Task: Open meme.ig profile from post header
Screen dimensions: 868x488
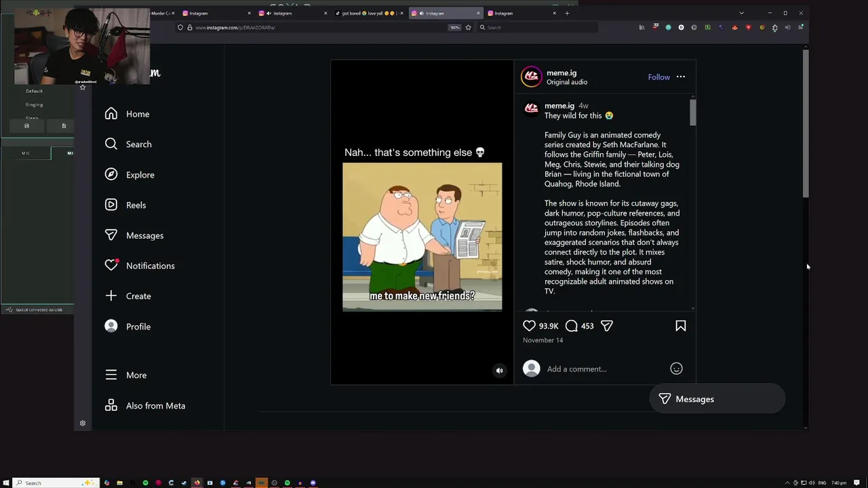Action: (x=561, y=73)
